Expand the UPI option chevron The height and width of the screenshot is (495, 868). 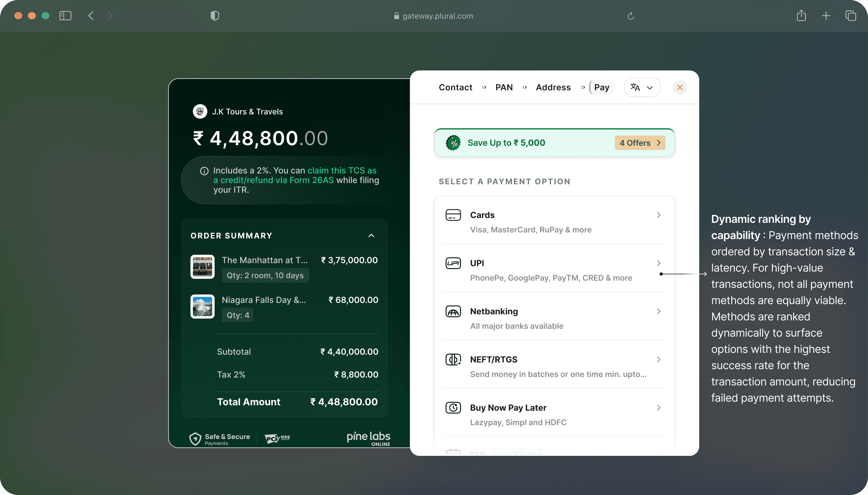(x=659, y=263)
